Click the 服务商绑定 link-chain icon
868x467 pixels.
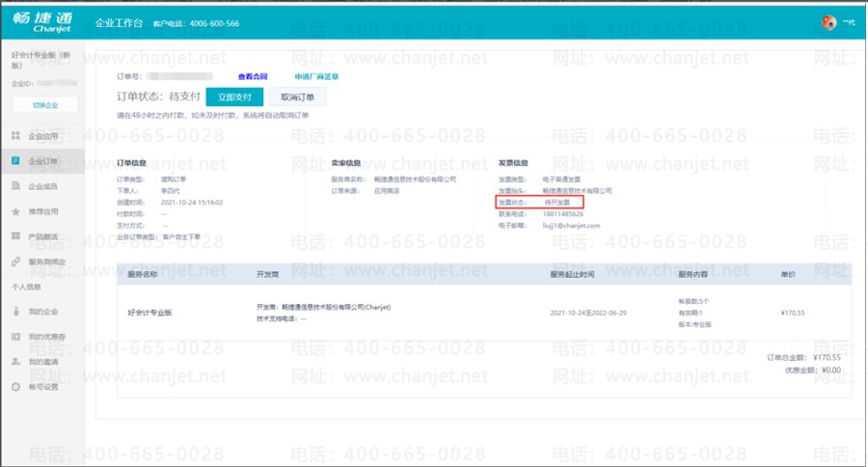point(16,261)
